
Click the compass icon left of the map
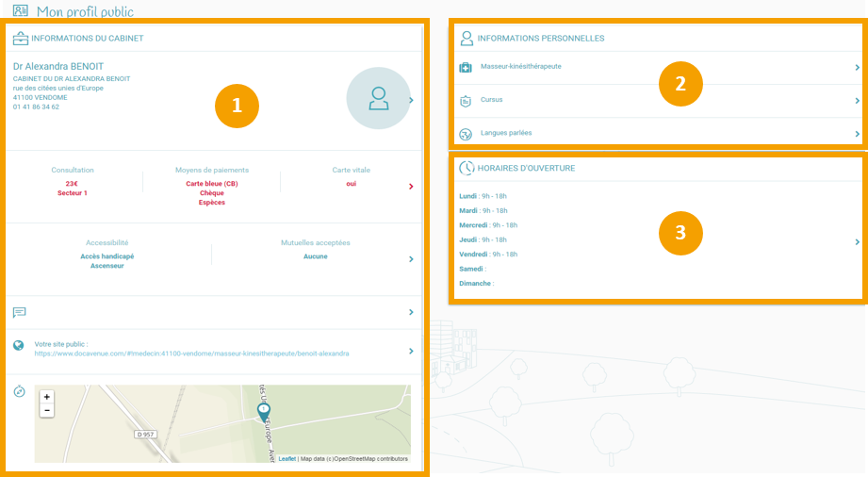point(19,391)
